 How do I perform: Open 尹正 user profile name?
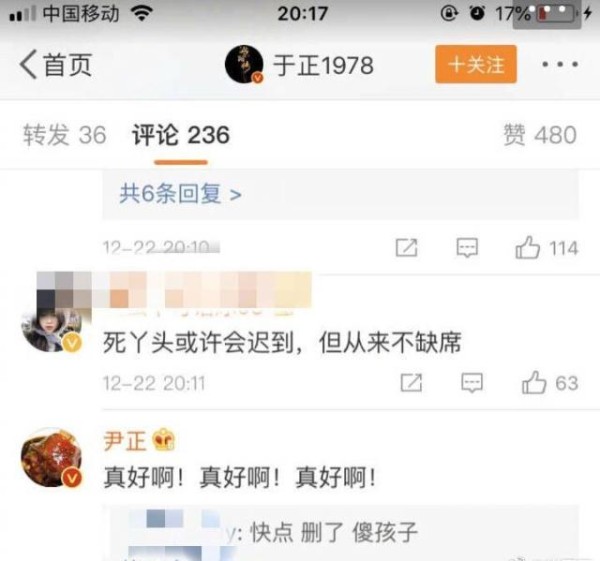coord(125,441)
